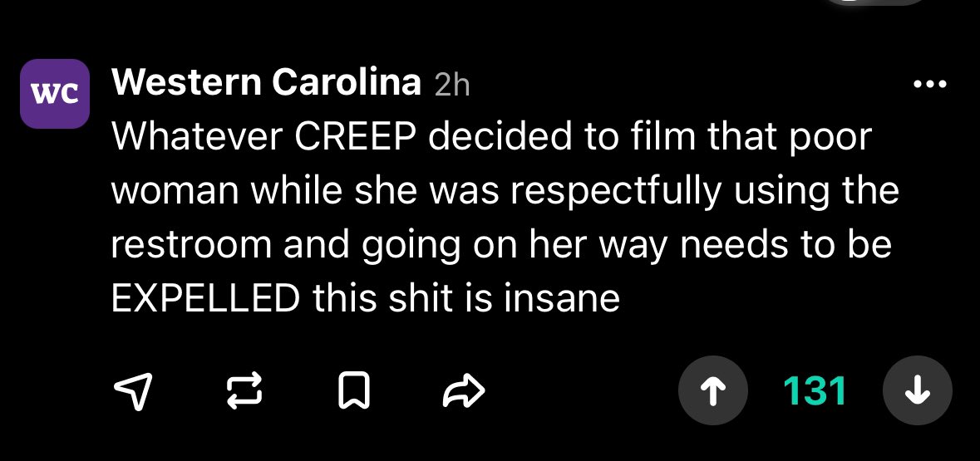Click the 2h timestamp
This screenshot has width=980, height=461.
point(451,86)
